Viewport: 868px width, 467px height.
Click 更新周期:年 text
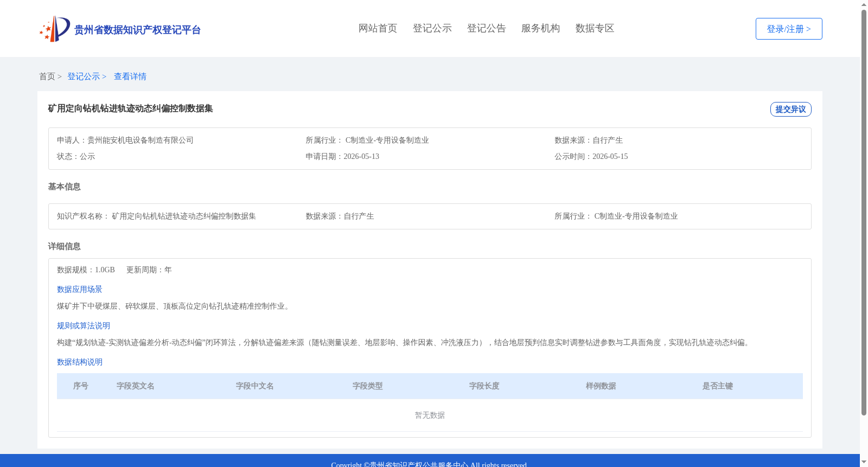[x=149, y=270]
